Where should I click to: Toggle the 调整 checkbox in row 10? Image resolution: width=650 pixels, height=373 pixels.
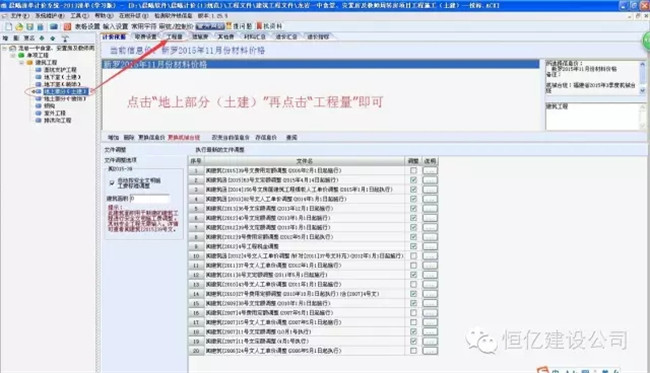(413, 256)
